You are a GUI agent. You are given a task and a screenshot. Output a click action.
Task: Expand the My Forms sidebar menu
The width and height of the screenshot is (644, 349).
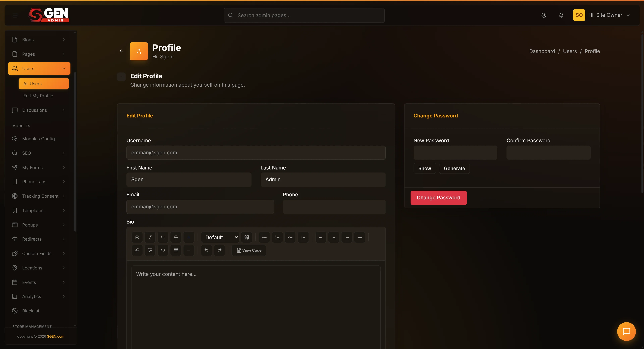coord(39,167)
